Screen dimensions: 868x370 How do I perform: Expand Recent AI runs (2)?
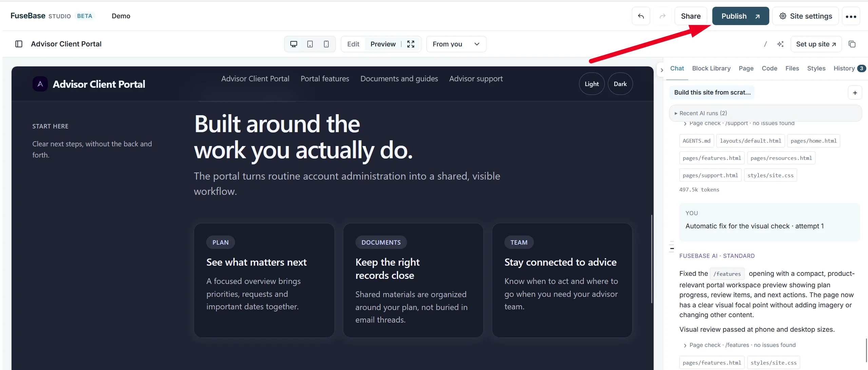pyautogui.click(x=766, y=113)
